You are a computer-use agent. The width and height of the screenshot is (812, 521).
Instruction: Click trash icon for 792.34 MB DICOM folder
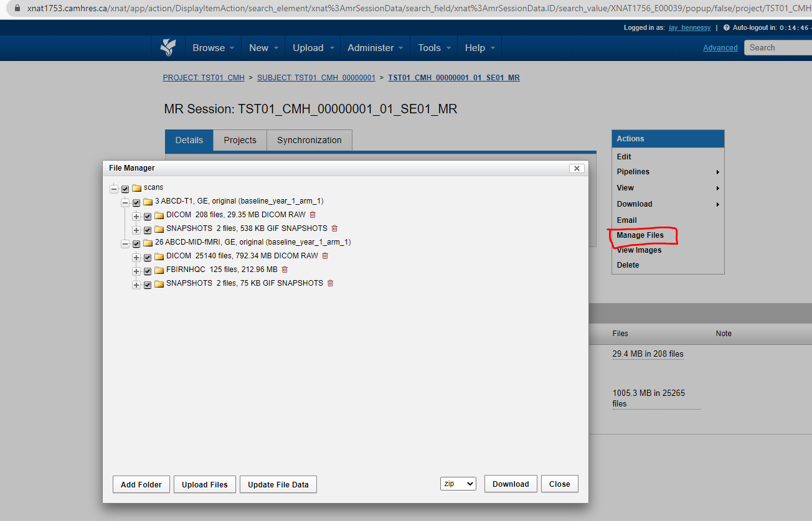point(325,256)
